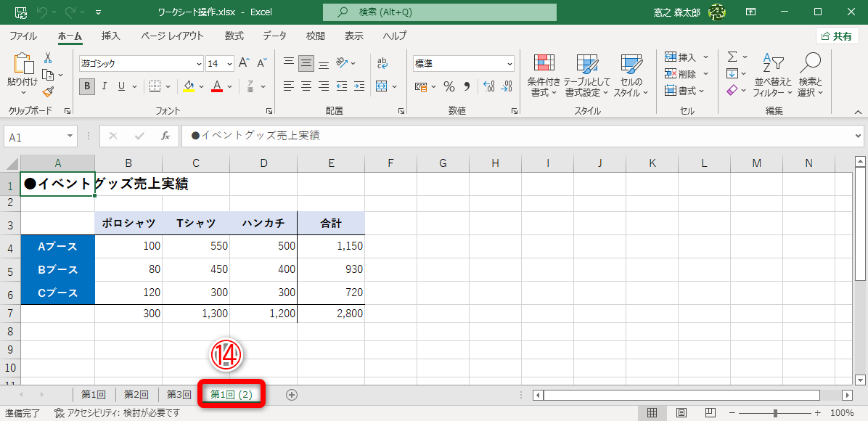
Task: Click the 新しいシート (+) button
Action: 291,394
